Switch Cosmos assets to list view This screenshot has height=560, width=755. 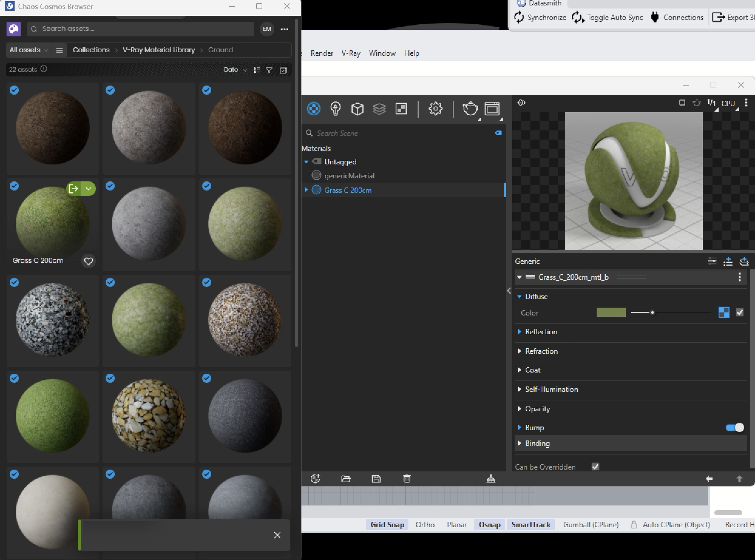(257, 70)
